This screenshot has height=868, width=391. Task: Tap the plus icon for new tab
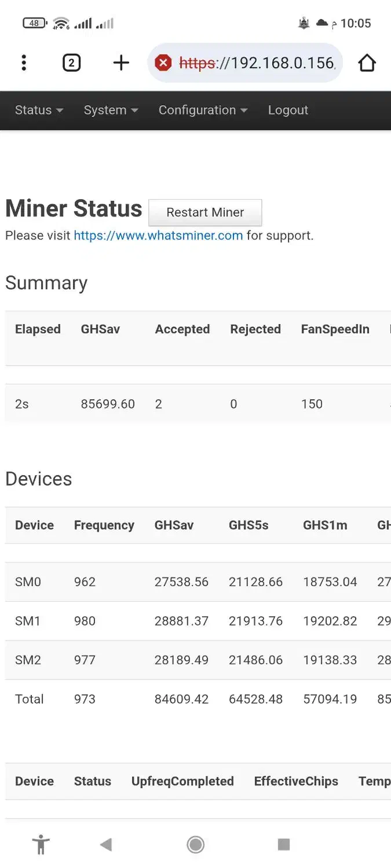coord(121,62)
